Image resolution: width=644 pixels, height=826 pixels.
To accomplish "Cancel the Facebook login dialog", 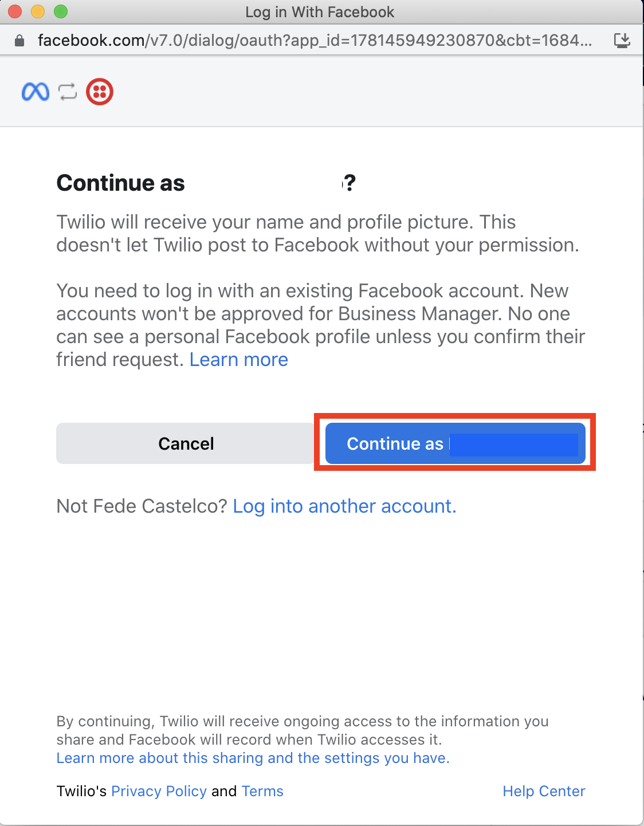I will click(186, 443).
